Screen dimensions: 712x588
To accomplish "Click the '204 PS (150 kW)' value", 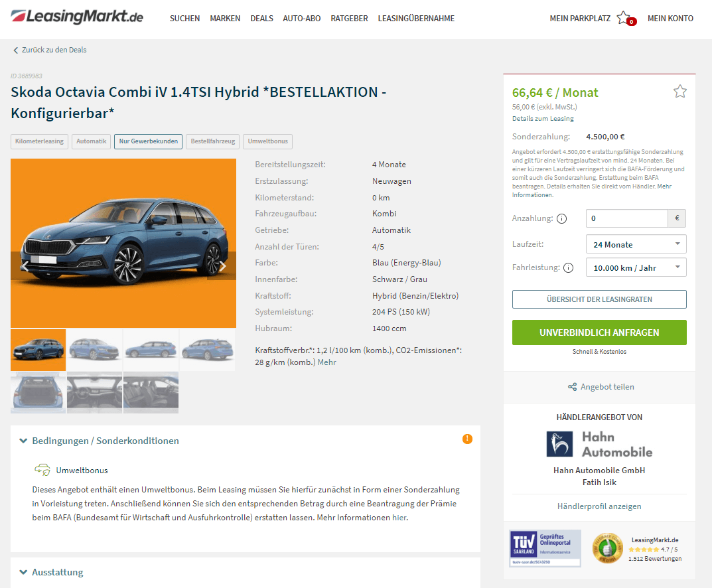I will [x=401, y=312].
